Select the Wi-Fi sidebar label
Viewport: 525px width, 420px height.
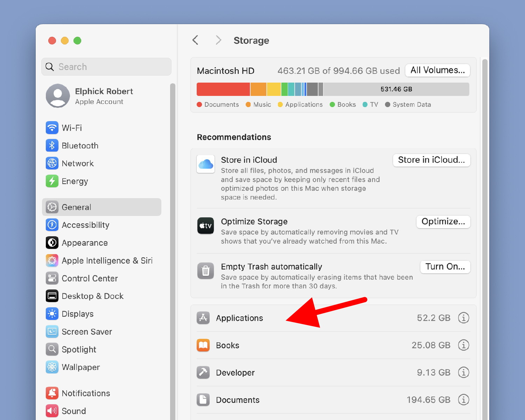tap(72, 128)
